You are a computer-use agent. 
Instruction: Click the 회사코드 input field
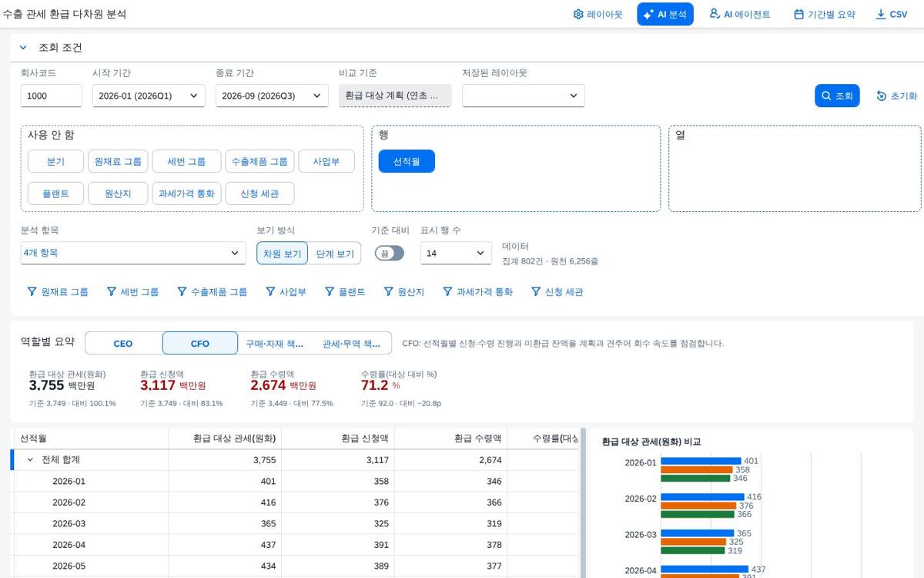coord(51,96)
